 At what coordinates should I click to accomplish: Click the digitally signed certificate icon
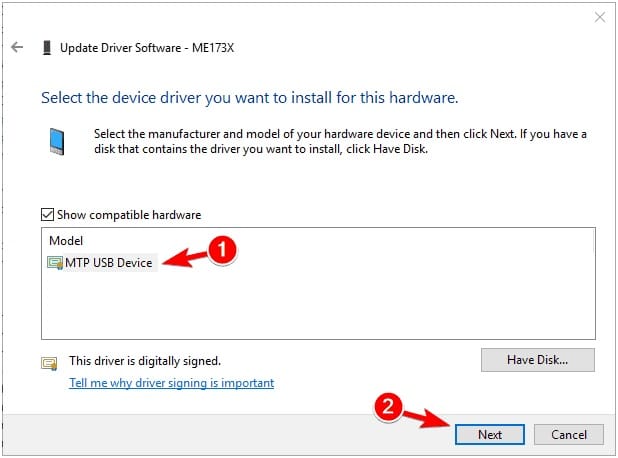49,363
